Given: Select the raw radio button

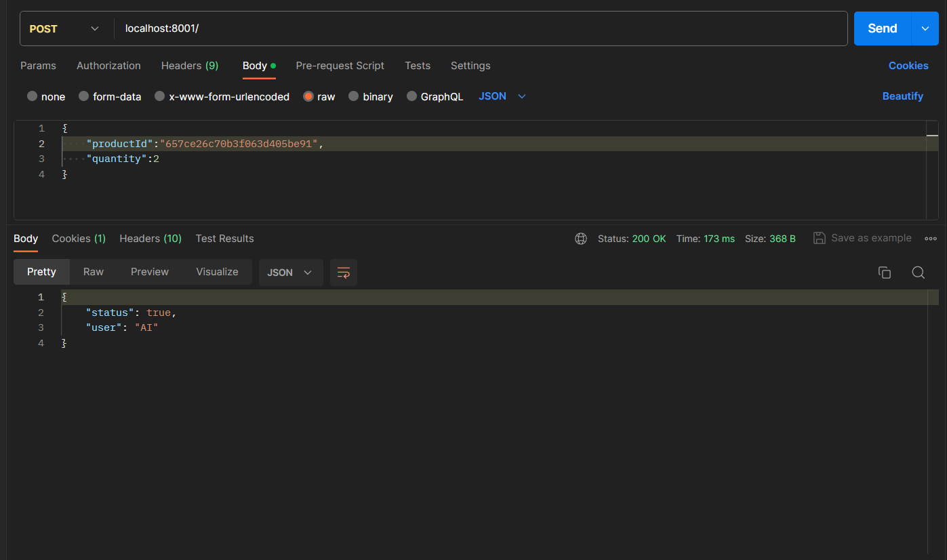Looking at the screenshot, I should coord(308,96).
